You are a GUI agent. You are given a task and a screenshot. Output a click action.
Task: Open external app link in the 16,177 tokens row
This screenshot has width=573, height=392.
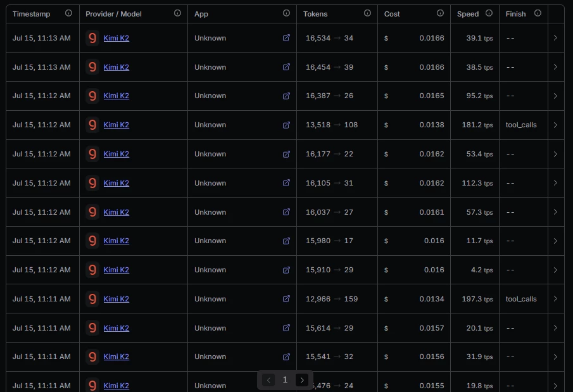point(286,154)
